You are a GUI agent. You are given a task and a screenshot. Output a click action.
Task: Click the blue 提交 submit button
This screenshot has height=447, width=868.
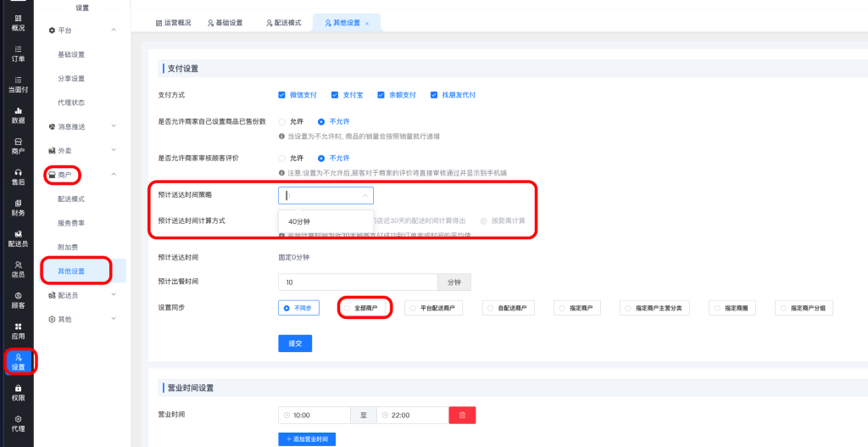point(295,343)
